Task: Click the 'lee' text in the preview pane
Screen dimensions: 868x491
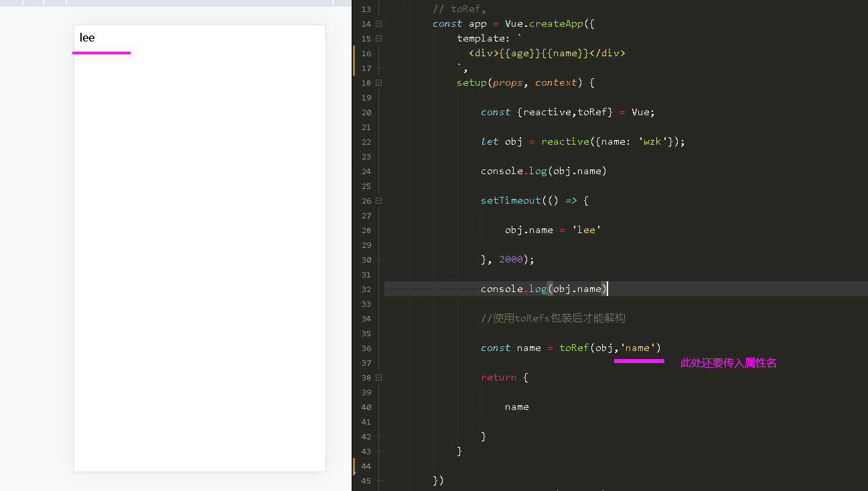Action: click(87, 38)
